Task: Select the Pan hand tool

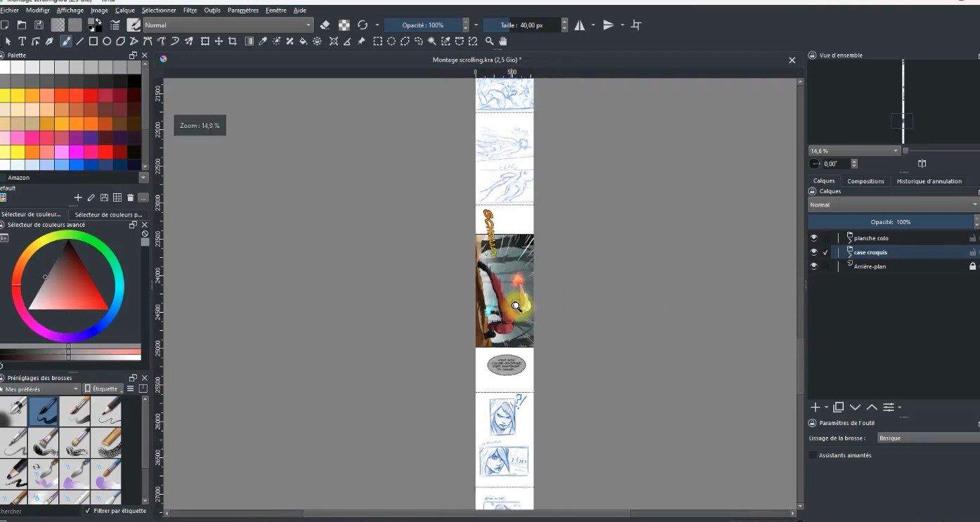Action: (503, 41)
